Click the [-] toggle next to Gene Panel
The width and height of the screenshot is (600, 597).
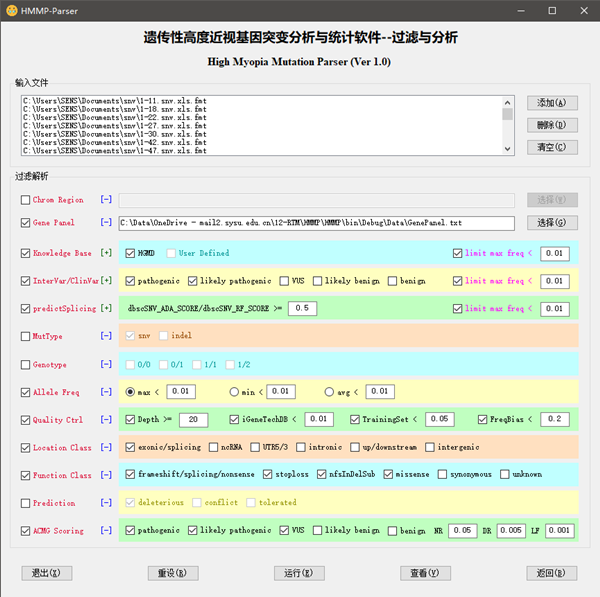point(106,222)
